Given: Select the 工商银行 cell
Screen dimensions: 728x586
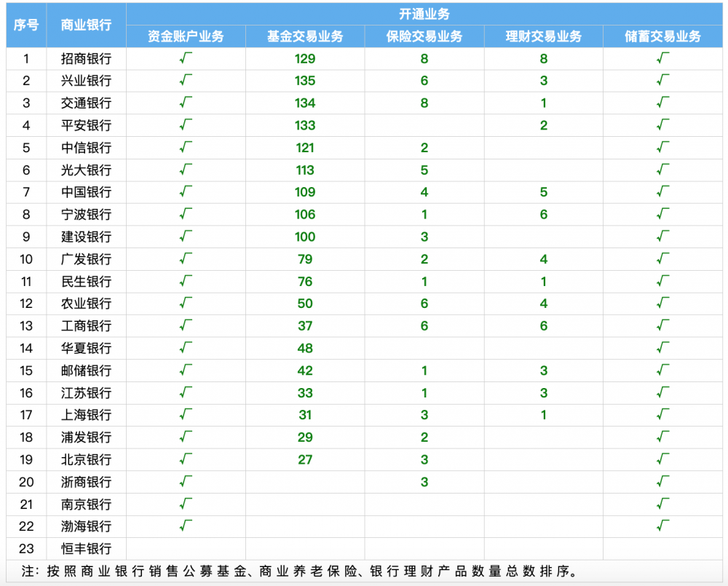Looking at the screenshot, I should pos(87,326).
